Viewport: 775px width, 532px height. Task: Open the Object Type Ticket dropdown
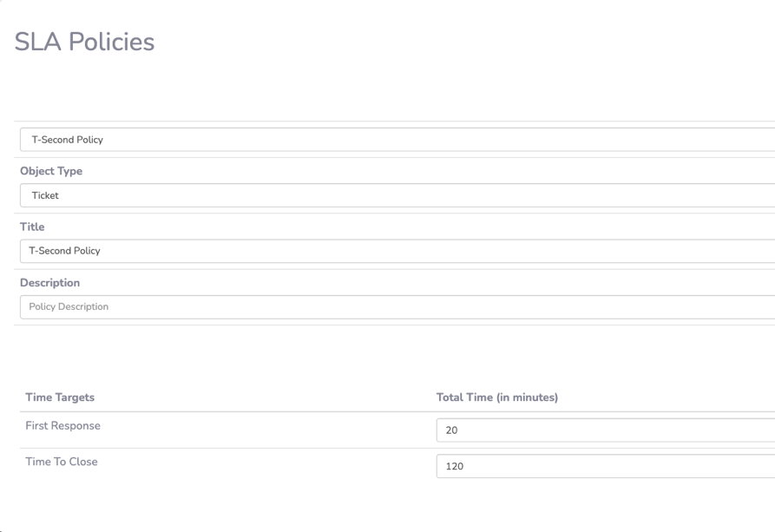pyautogui.click(x=397, y=195)
